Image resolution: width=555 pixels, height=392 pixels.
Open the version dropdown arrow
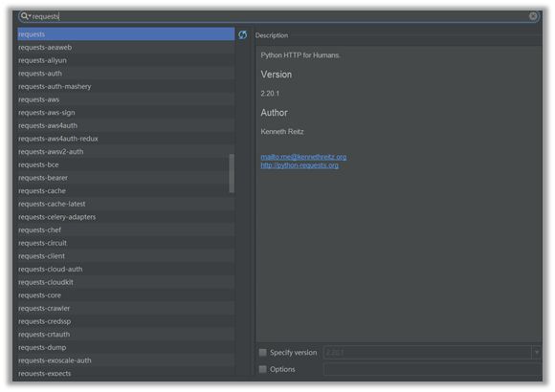[537, 353]
